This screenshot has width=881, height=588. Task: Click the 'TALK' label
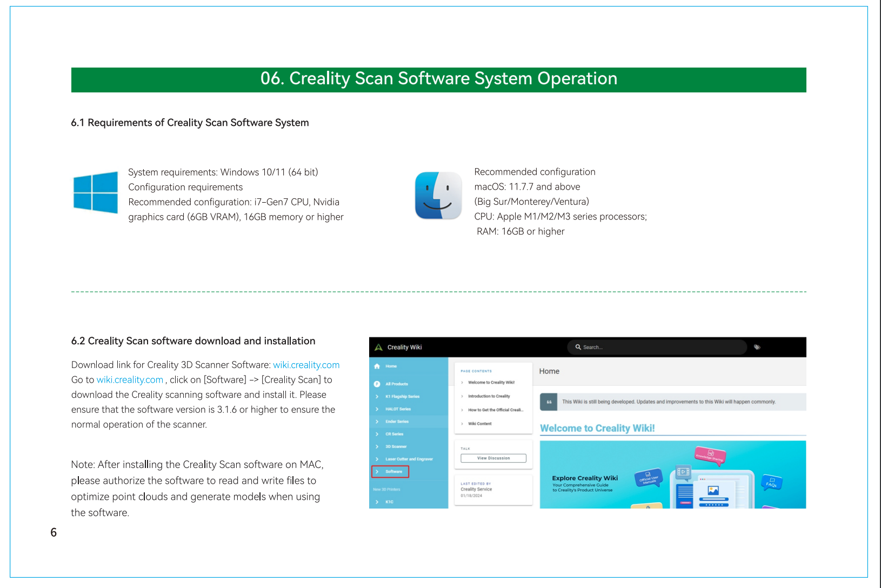[465, 449]
